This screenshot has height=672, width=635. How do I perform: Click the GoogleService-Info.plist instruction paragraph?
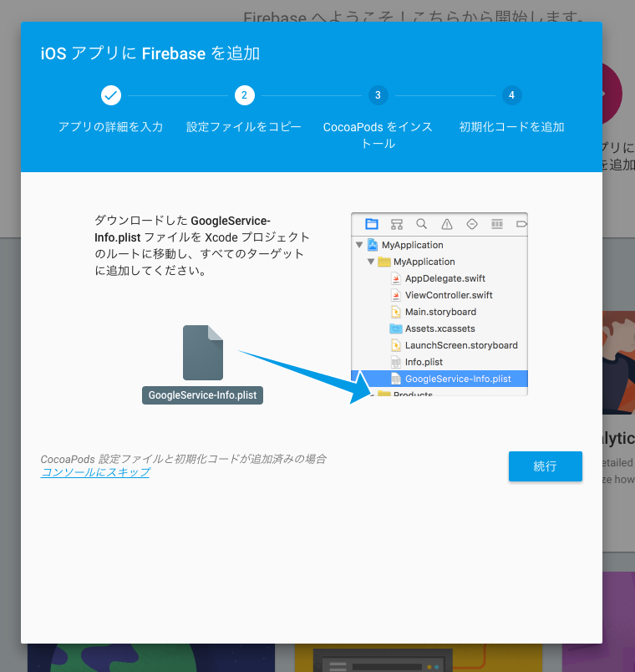coord(201,246)
